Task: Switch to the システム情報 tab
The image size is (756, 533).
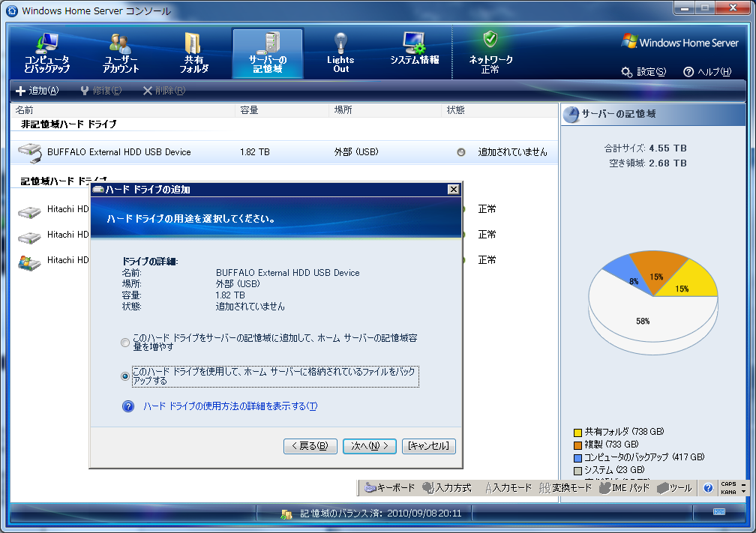Action: (414, 49)
